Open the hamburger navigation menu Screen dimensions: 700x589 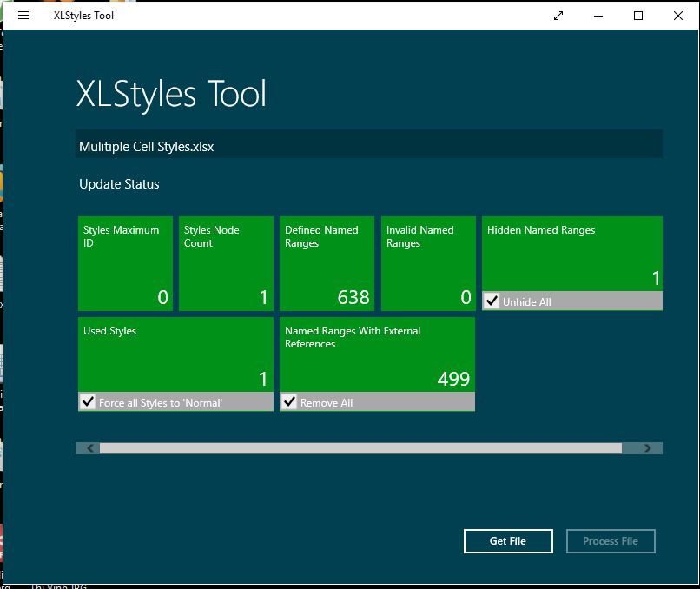[x=23, y=15]
